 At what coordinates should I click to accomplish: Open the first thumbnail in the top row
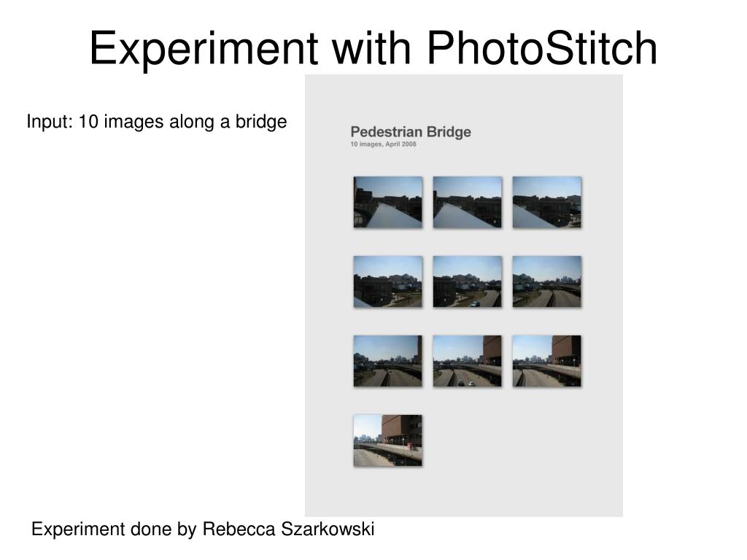point(388,202)
